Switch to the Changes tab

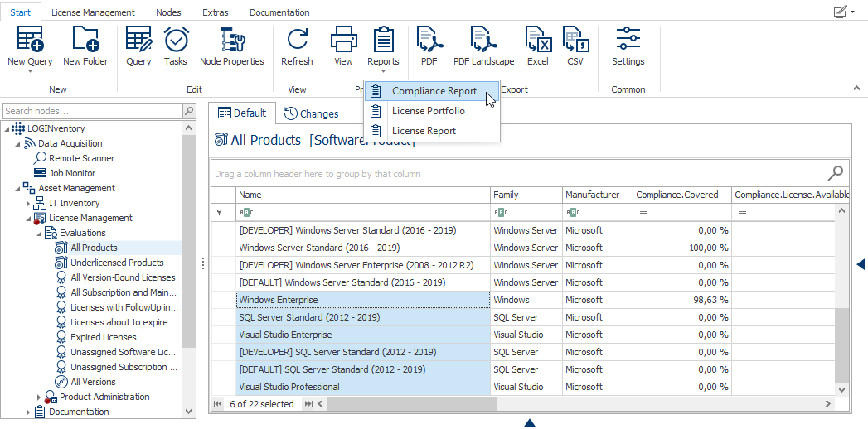pyautogui.click(x=311, y=114)
